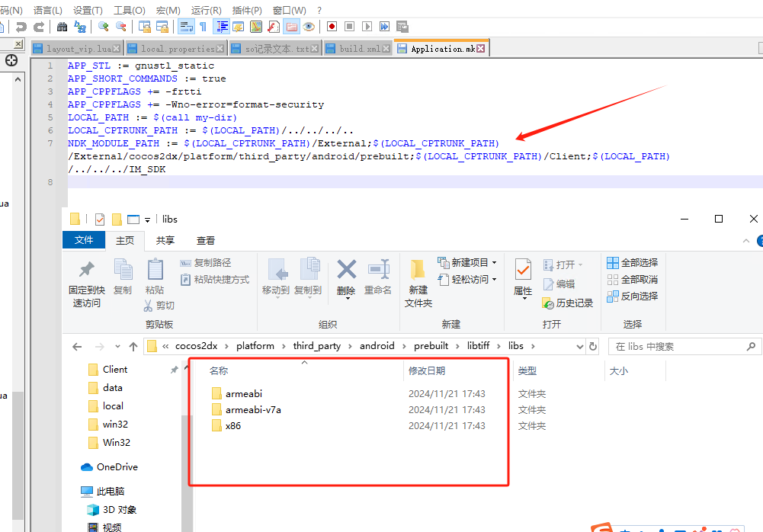Image resolution: width=763 pixels, height=532 pixels.
Task: Click the Undo icon in Notepad++ toolbar
Action: coord(21,27)
